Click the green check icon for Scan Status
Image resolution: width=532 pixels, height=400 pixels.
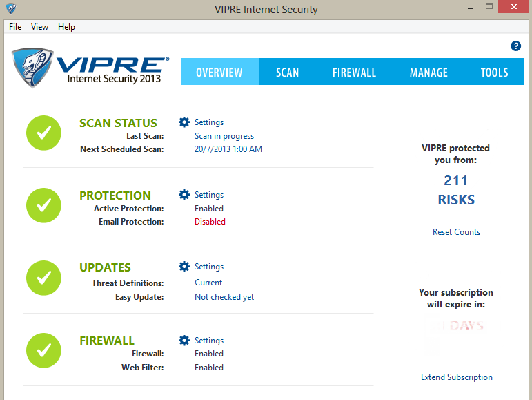[43, 133]
